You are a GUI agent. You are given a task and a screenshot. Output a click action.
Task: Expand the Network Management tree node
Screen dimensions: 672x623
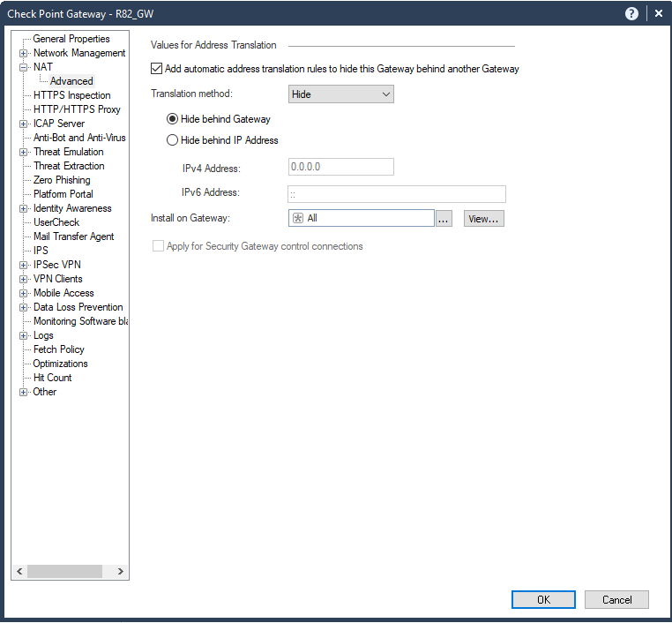(x=23, y=54)
